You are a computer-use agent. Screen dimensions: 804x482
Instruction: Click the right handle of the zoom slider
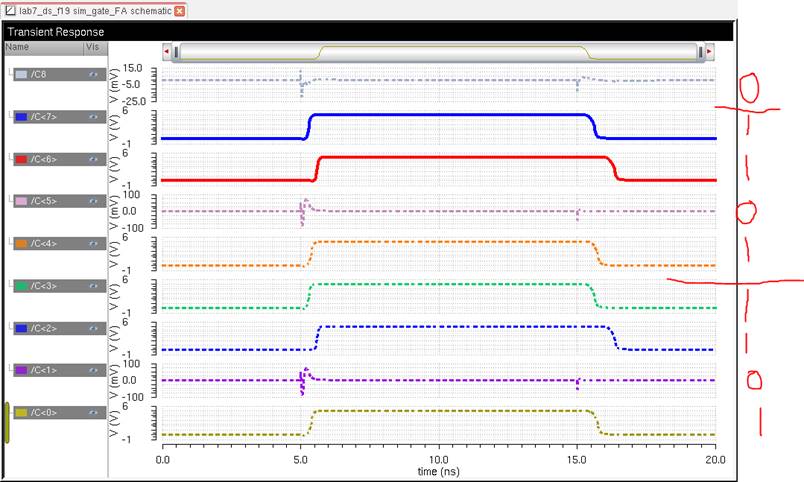(x=701, y=52)
